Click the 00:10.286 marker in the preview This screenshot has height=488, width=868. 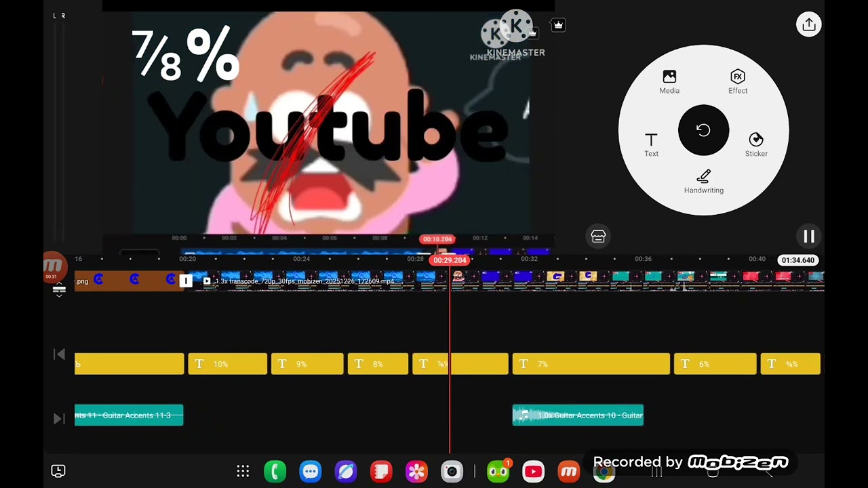tap(437, 239)
